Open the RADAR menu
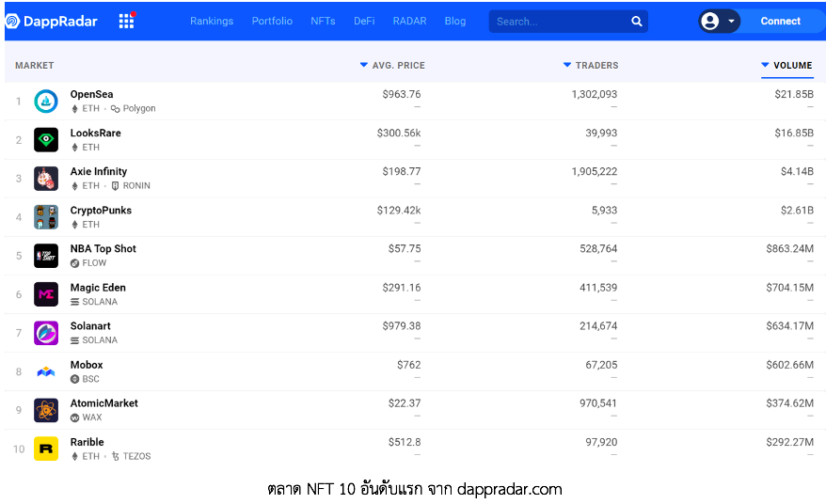The width and height of the screenshot is (826, 504). pos(409,21)
